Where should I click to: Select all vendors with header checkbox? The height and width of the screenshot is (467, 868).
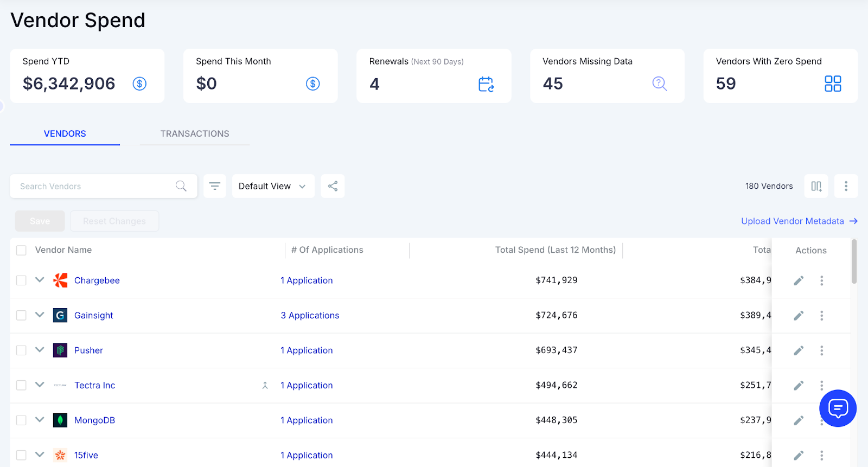(x=21, y=250)
